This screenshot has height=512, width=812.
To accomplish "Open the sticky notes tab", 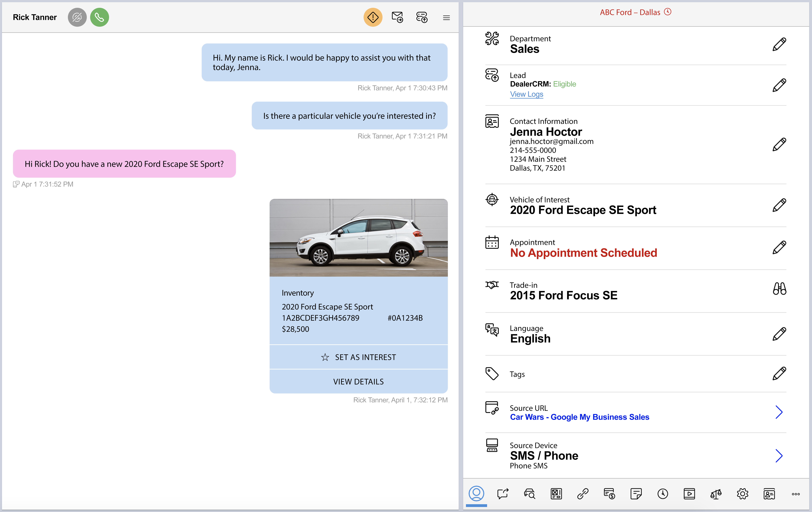I will [636, 494].
